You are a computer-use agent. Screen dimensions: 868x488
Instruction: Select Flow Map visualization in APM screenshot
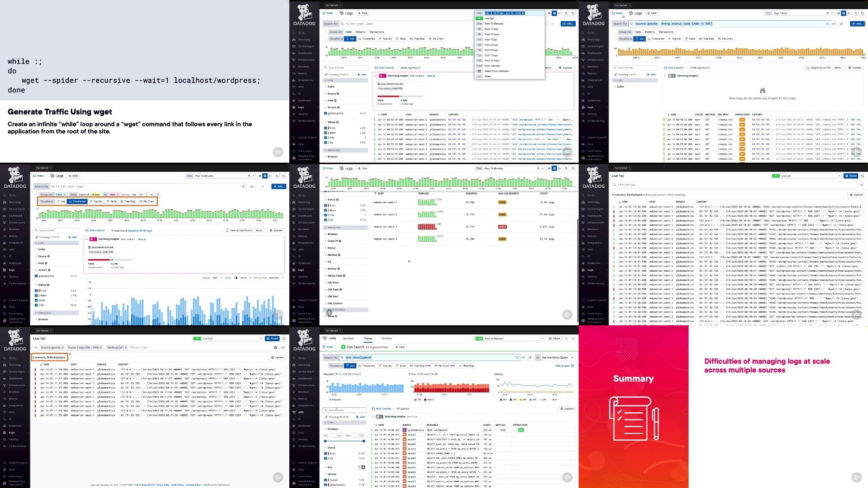[466, 366]
